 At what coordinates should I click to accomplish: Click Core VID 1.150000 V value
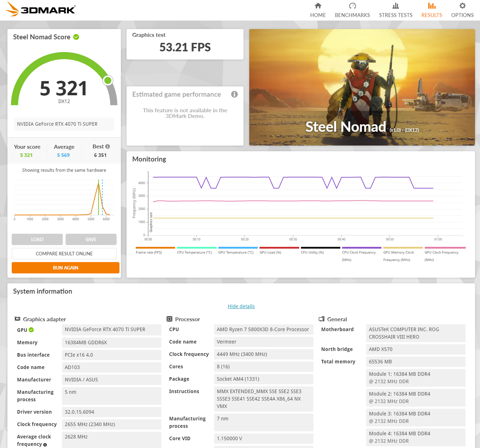point(264,438)
